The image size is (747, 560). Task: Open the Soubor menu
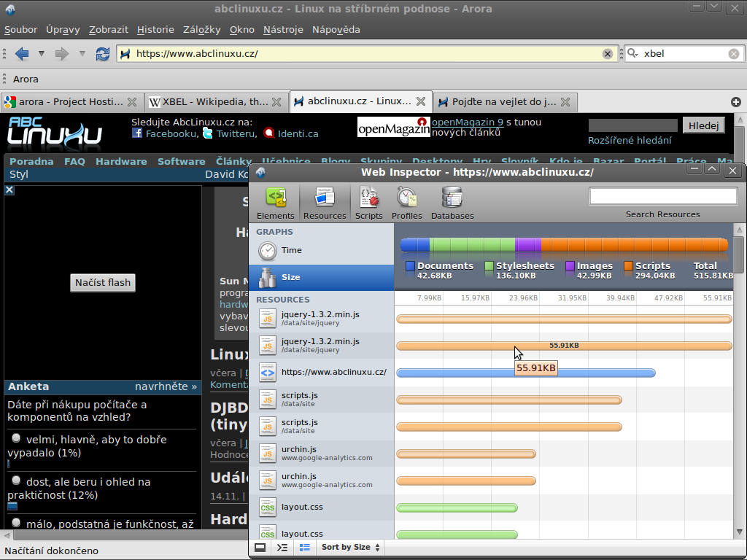pyautogui.click(x=21, y=29)
